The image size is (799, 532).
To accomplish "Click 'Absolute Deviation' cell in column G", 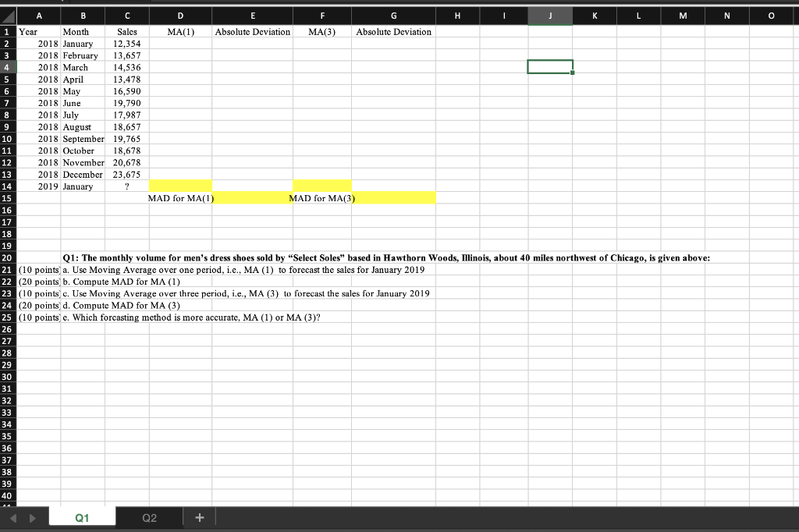I will click(x=393, y=32).
